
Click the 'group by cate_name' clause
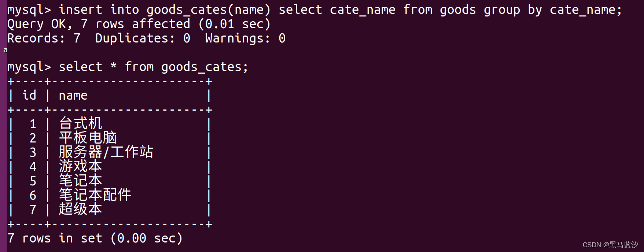coord(553,10)
